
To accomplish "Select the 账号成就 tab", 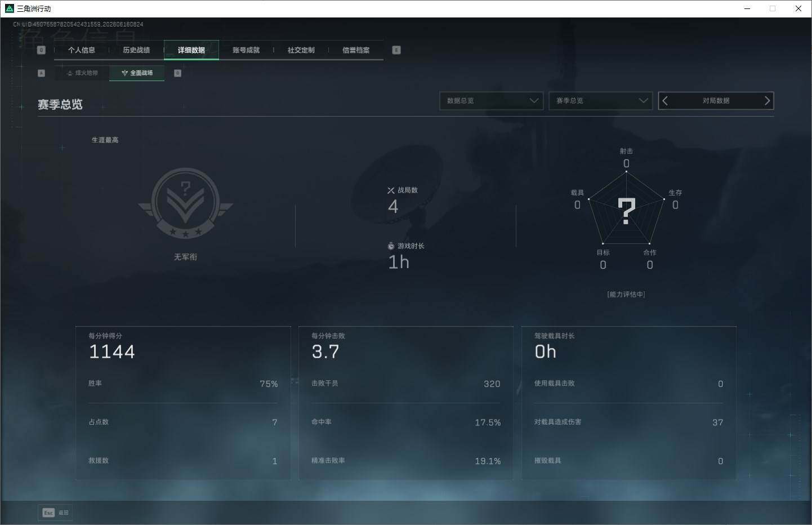I will [x=246, y=50].
